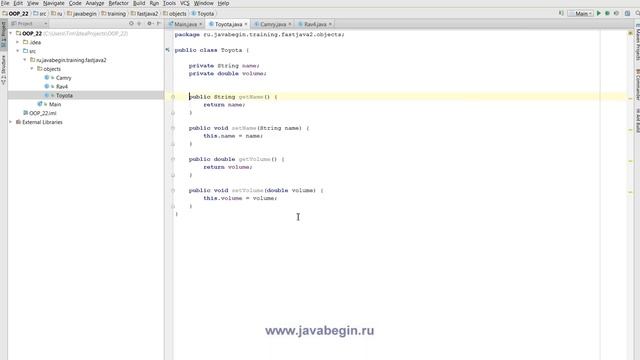The width and height of the screenshot is (640, 360).
Task: Select Camry class in project tree
Action: coord(63,78)
